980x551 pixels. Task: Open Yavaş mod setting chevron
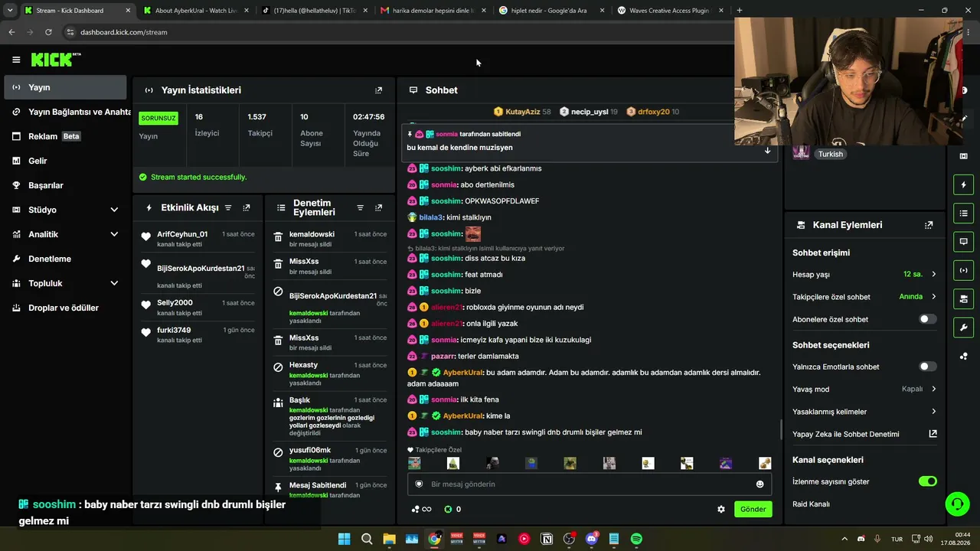933,389
